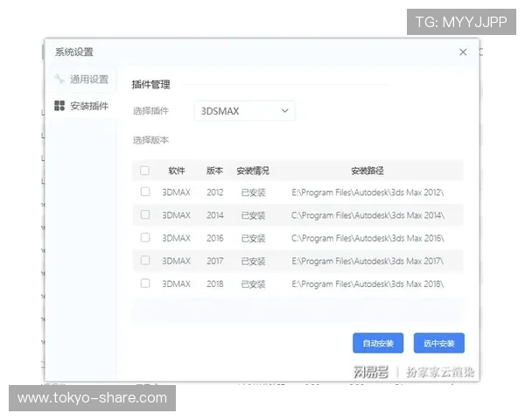Screen dimensions: 525x420
Task: Switch to the 安装插件 tab
Action: (x=81, y=106)
